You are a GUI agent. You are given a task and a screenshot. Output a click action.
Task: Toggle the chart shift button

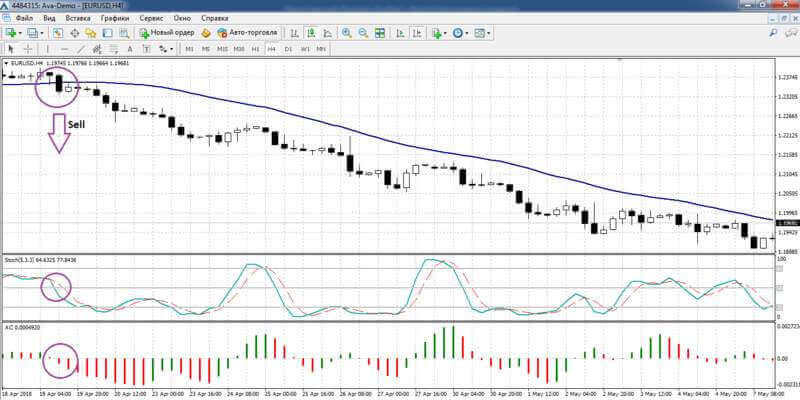click(417, 33)
